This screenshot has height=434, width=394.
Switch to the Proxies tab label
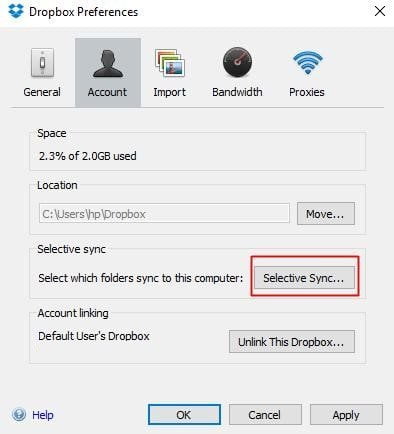pos(307,92)
